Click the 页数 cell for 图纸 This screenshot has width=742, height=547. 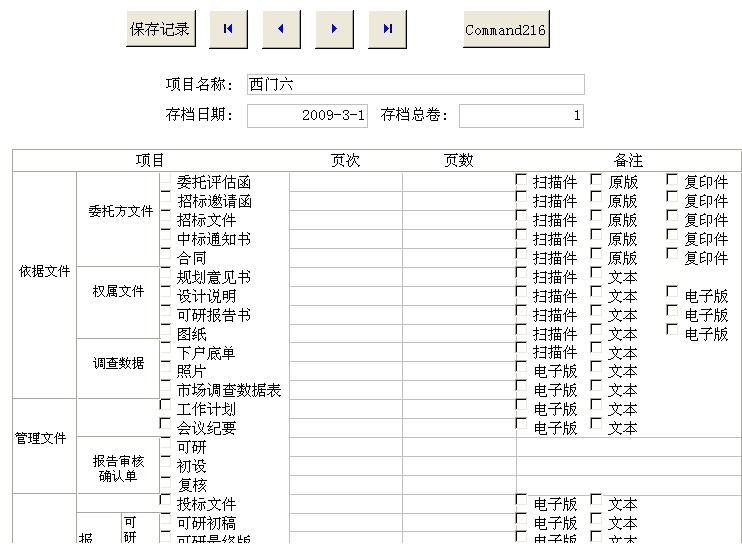pos(459,334)
